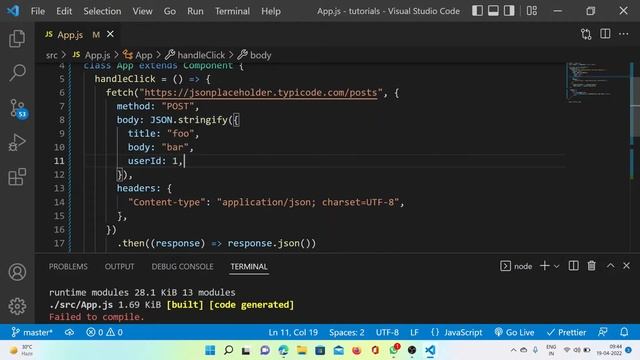The height and width of the screenshot is (360, 640).
Task: Select the TERMINAL panel tab
Action: pos(249,267)
